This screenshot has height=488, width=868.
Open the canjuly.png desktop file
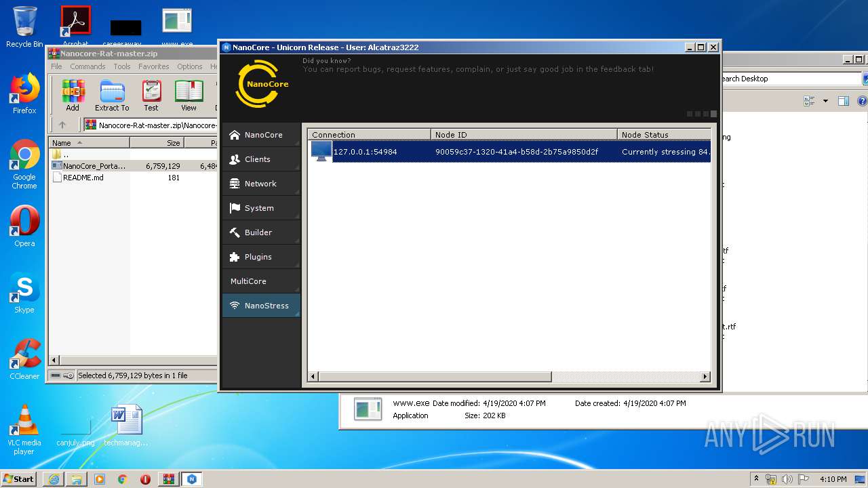pyautogui.click(x=75, y=434)
